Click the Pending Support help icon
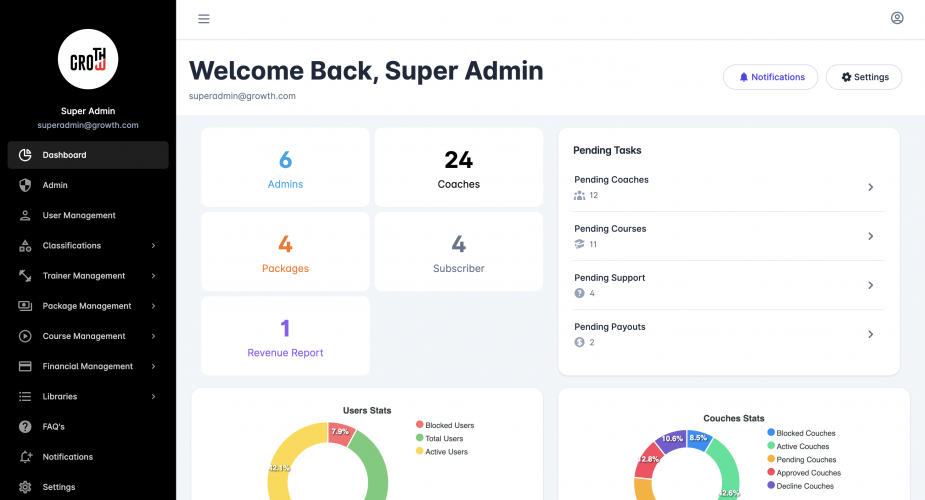The image size is (925, 500). (x=579, y=293)
